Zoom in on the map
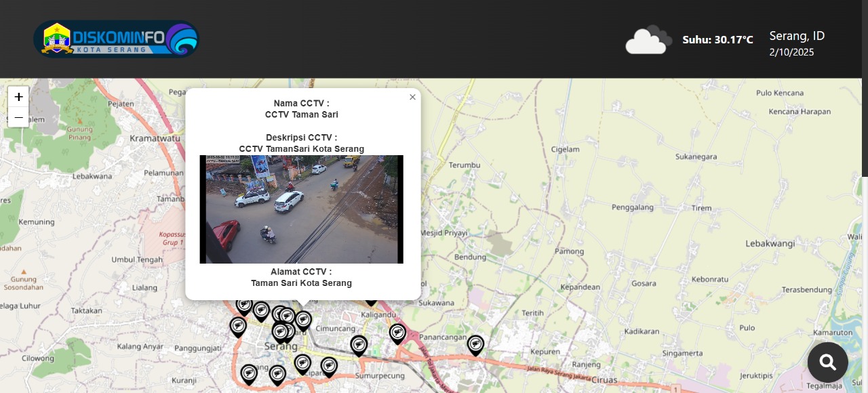Image resolution: width=868 pixels, height=393 pixels. click(x=18, y=97)
